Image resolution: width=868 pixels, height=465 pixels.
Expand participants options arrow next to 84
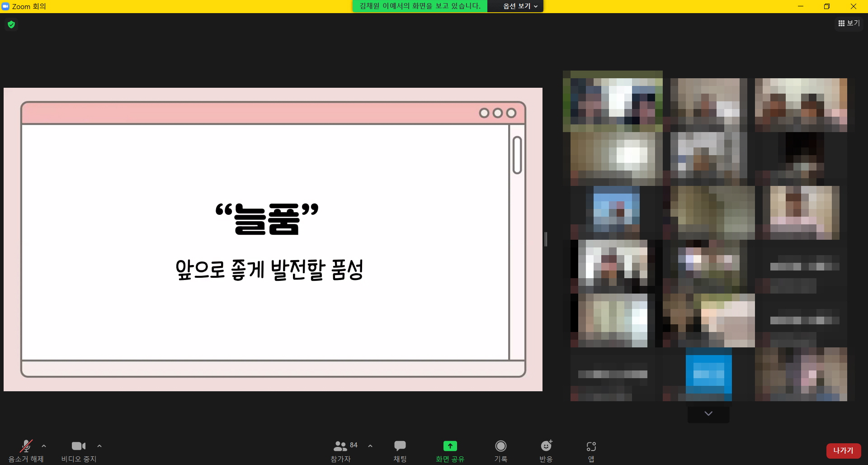pos(370,446)
